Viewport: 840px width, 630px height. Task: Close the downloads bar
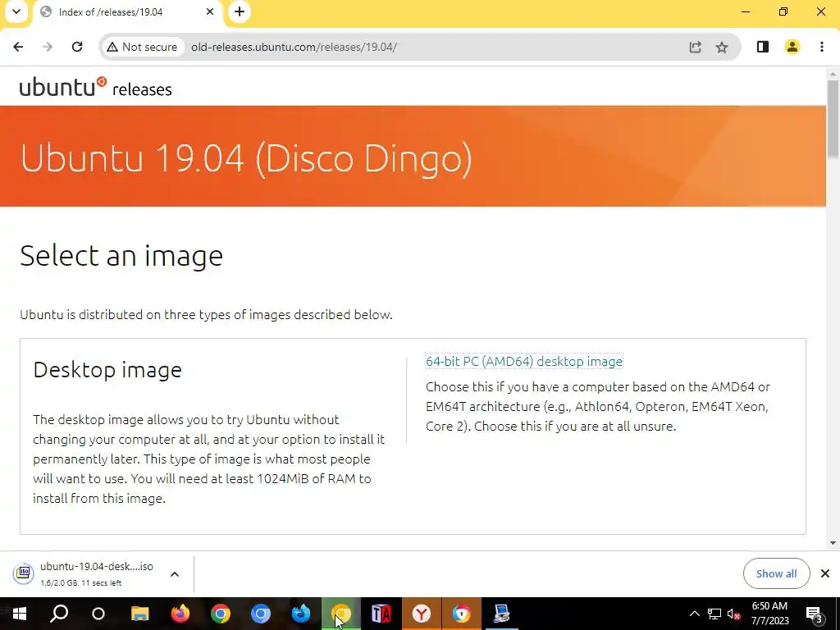[x=825, y=573]
